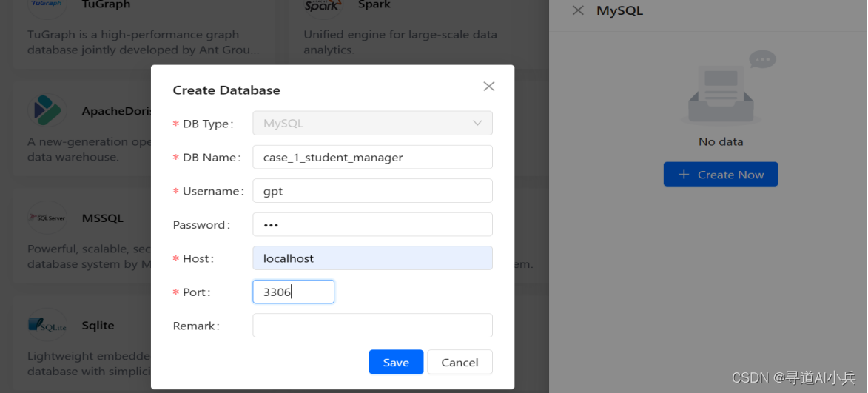Close the Create Database dialog with X
Viewport: 868px width, 393px height.
pos(488,87)
